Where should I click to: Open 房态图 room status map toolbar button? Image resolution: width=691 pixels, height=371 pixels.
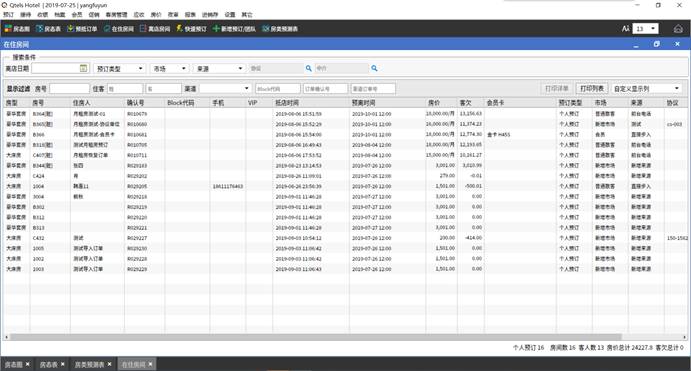click(x=17, y=29)
